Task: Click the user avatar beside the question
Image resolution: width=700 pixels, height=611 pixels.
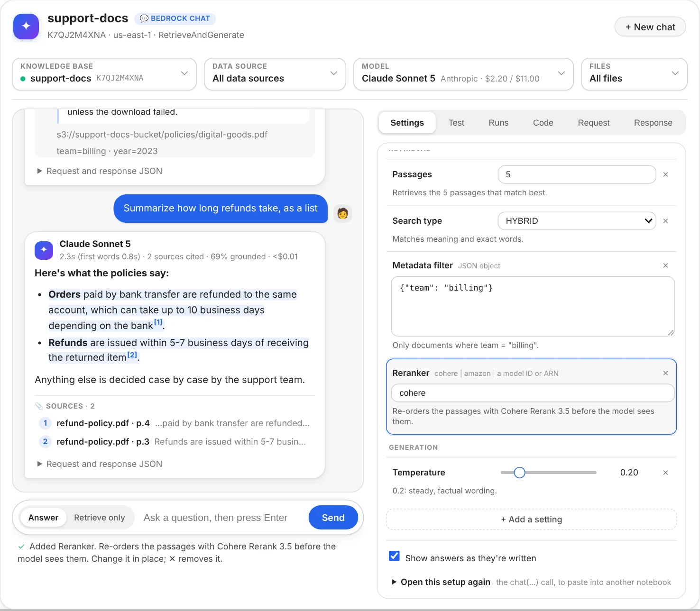Action: [x=342, y=213]
